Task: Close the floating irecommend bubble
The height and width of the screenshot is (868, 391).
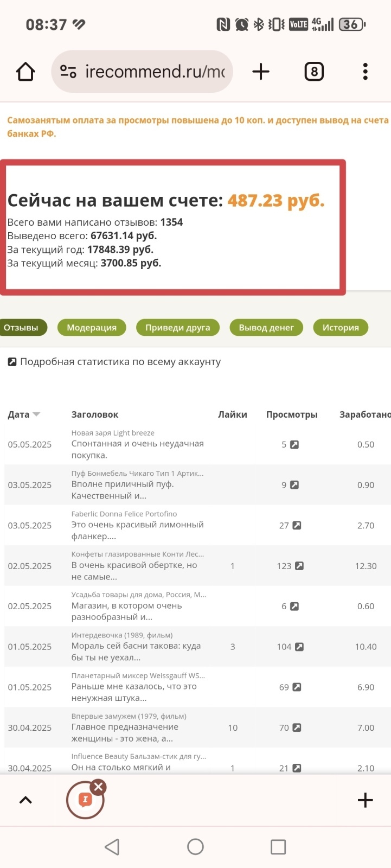Action: click(x=98, y=787)
